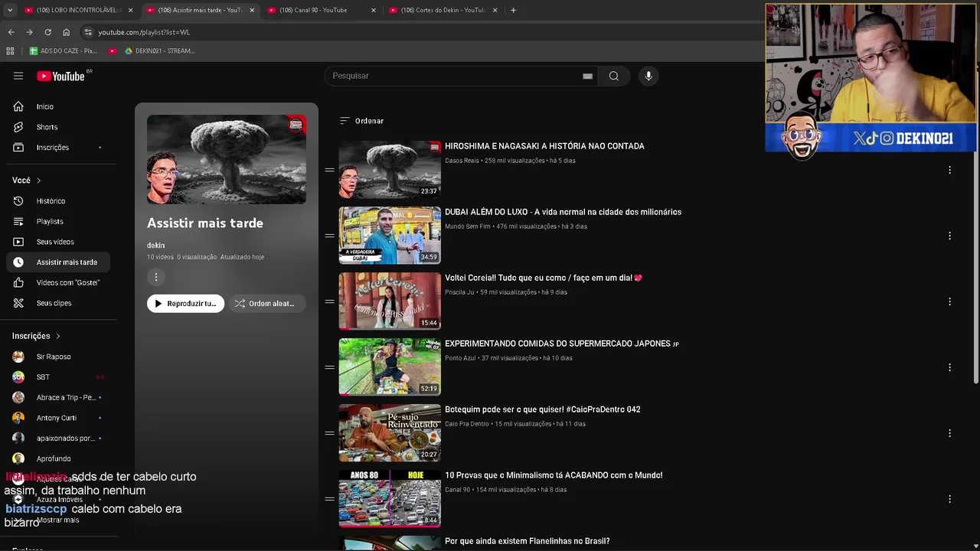Click the large playlist cover thumbnail
This screenshot has width=980, height=551.
227,159
